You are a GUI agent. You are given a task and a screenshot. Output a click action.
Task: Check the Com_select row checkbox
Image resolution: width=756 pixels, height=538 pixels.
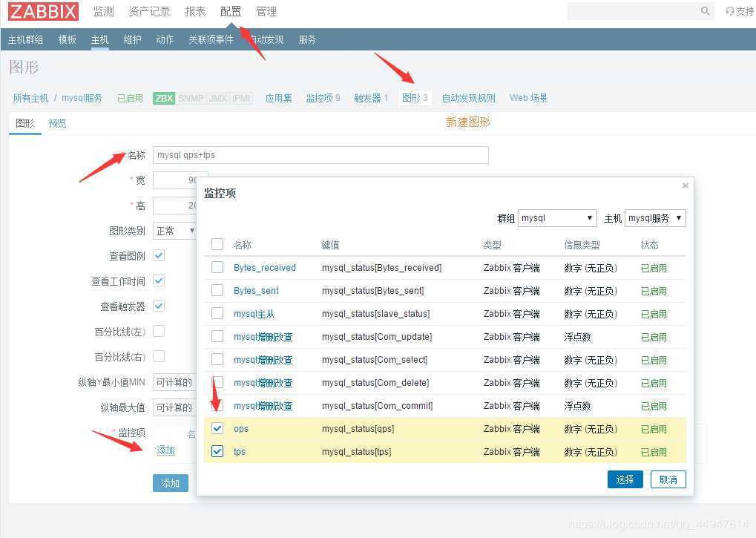point(217,359)
